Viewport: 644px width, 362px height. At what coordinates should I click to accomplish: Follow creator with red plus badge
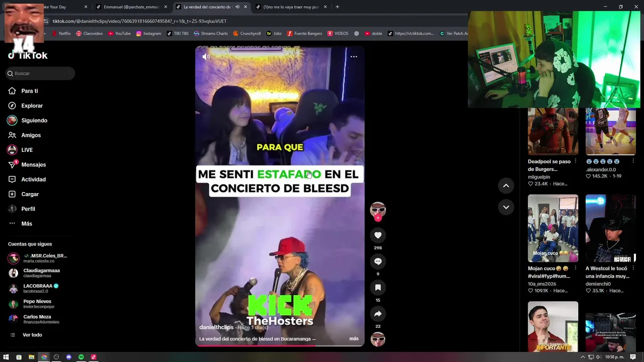378,218
